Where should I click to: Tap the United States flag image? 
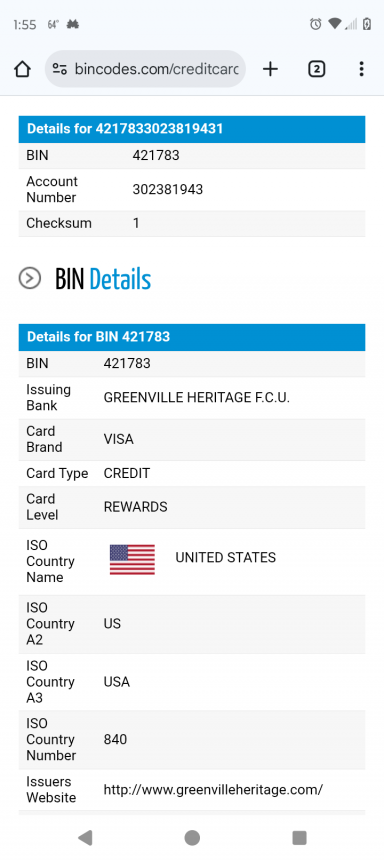click(132, 559)
